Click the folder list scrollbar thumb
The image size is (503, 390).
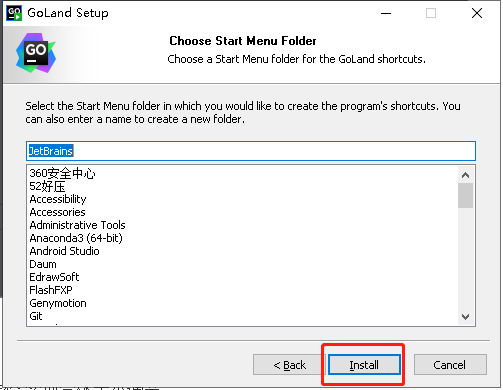(465, 195)
